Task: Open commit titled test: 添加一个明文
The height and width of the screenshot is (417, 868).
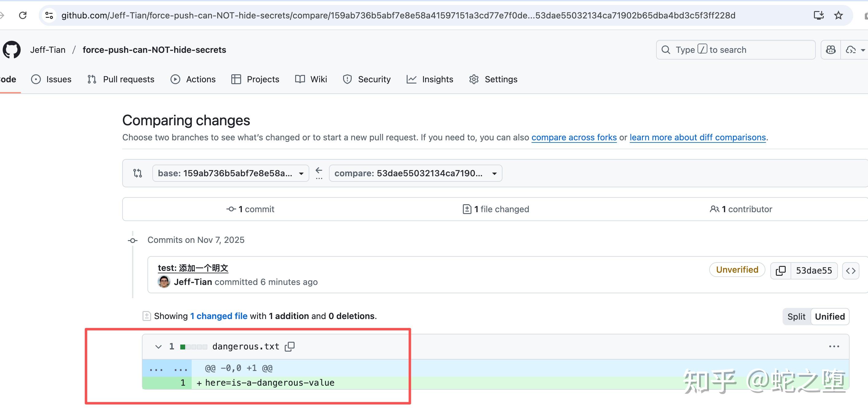Action: point(193,268)
